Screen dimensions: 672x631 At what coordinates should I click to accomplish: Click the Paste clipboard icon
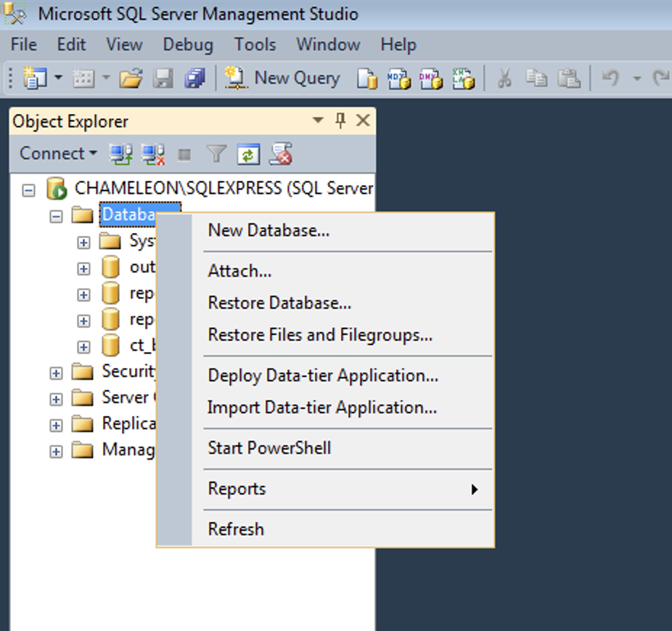pyautogui.click(x=568, y=78)
